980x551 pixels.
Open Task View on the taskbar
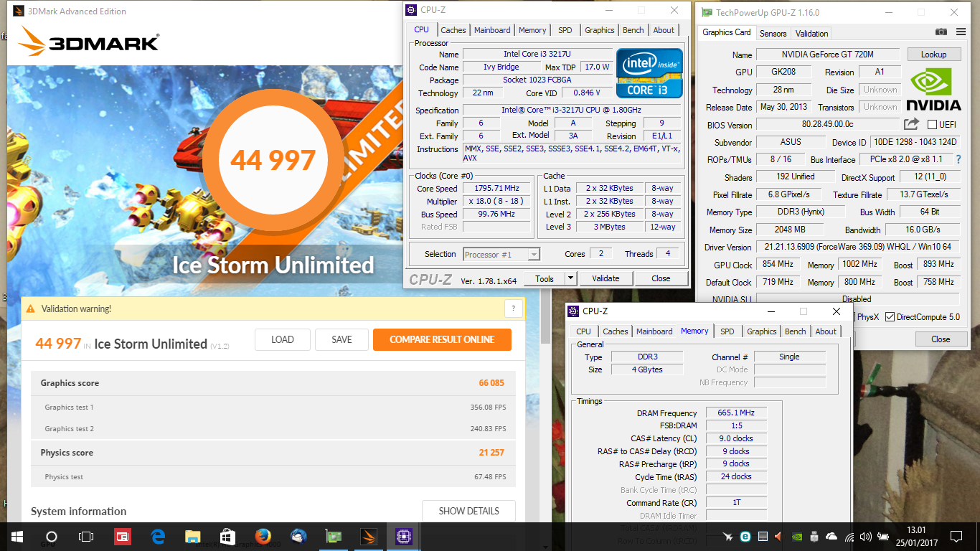click(x=85, y=536)
